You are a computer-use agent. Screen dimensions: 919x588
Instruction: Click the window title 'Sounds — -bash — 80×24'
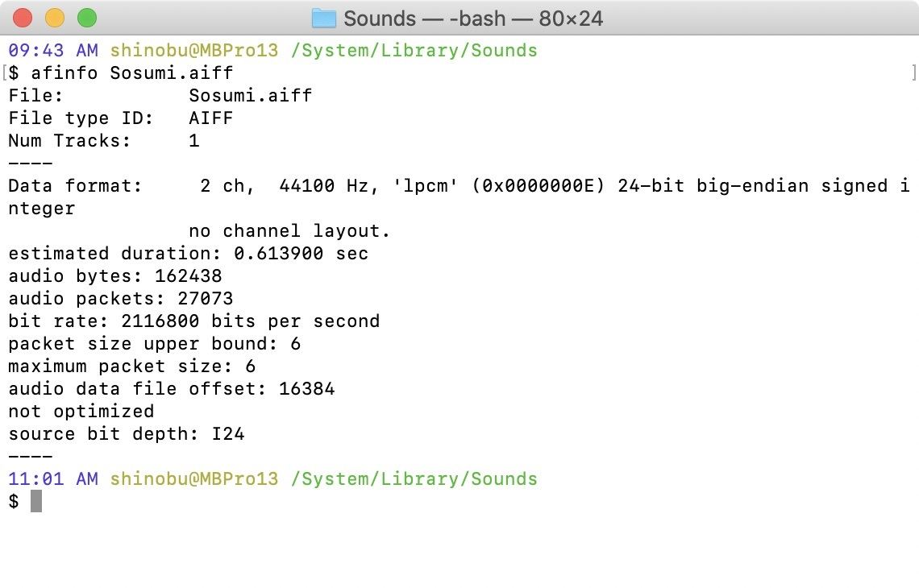473,19
